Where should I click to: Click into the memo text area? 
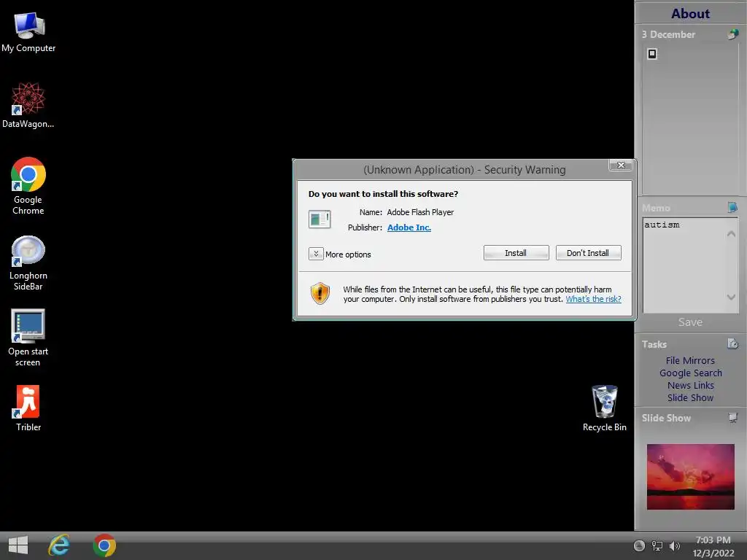(x=684, y=265)
